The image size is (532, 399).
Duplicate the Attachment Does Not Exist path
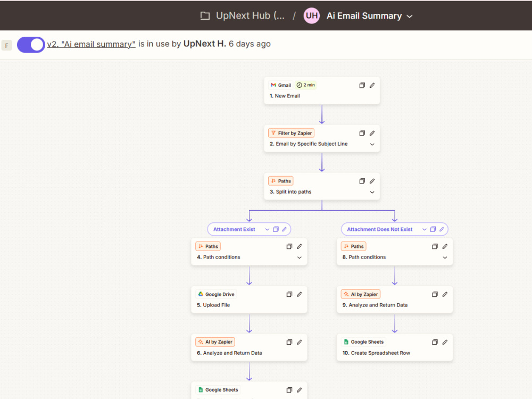(x=433, y=229)
